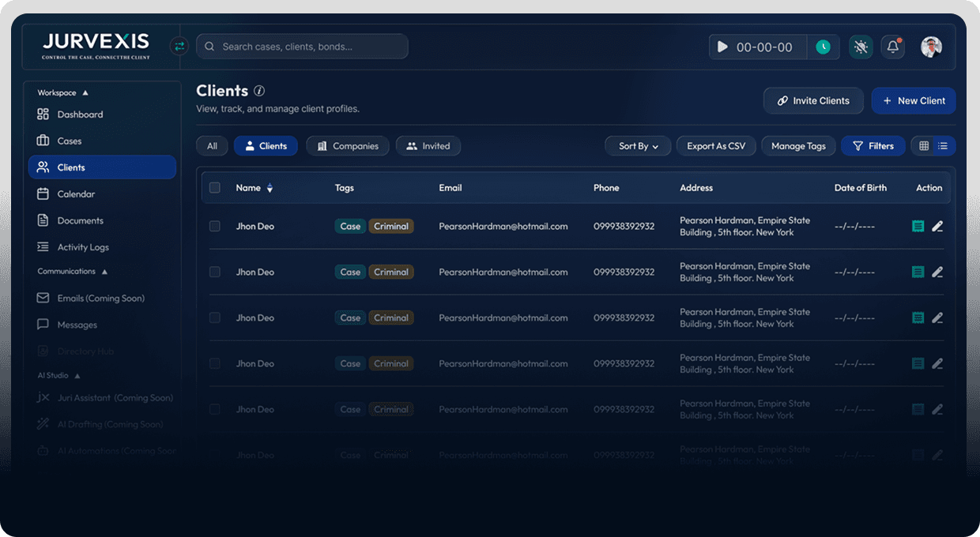Image resolution: width=980 pixels, height=537 pixels.
Task: Click the Criminal tag in the second row
Action: click(391, 272)
